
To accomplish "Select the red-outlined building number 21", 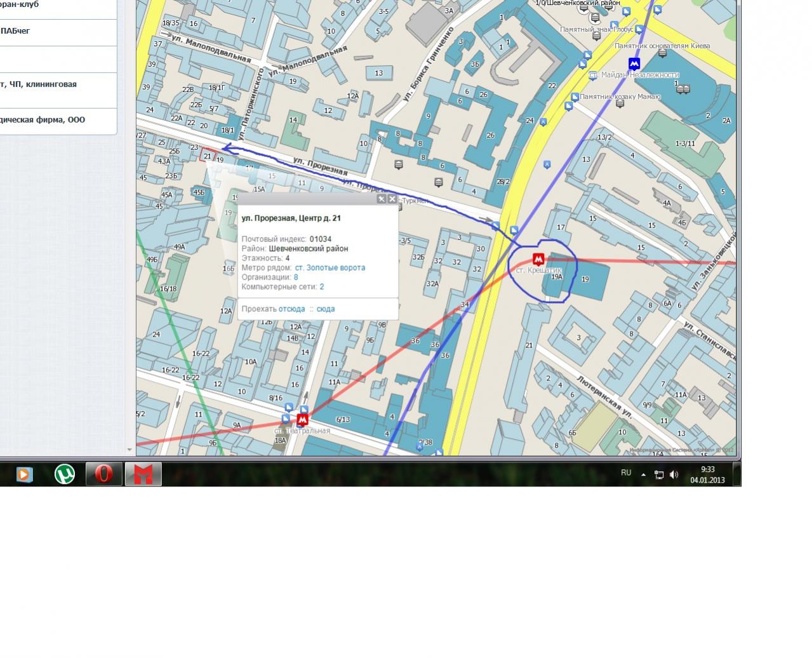I will [208, 156].
